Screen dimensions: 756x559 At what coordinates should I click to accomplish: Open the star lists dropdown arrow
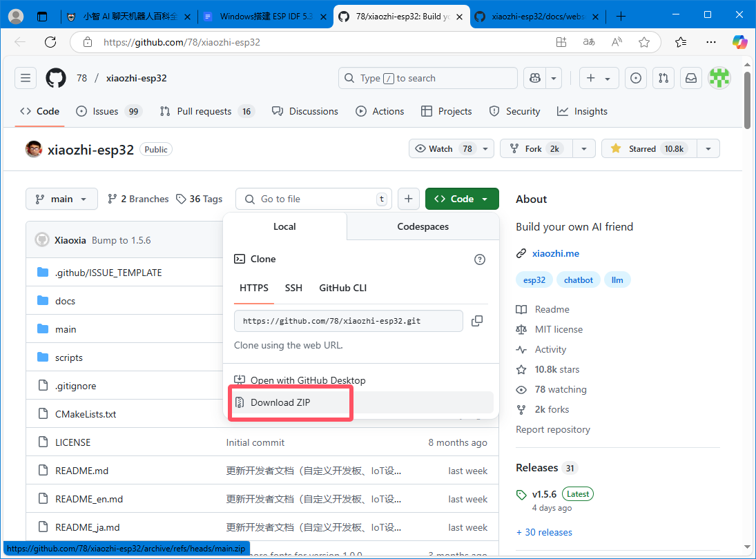point(708,148)
